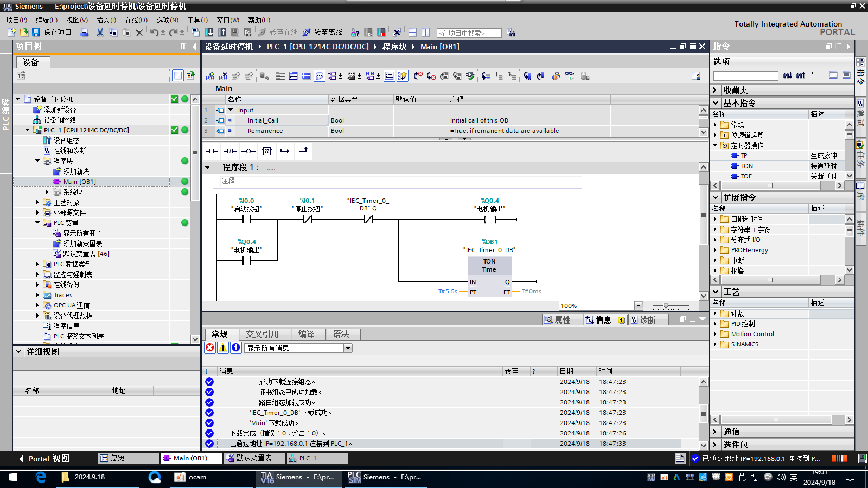The width and height of the screenshot is (868, 488).
Task: Click the Save project floppy icon
Action: pyautogui.click(x=36, y=33)
